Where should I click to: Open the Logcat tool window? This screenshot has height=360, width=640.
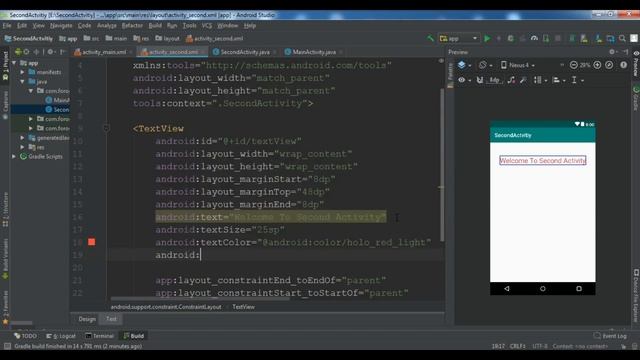[61, 336]
